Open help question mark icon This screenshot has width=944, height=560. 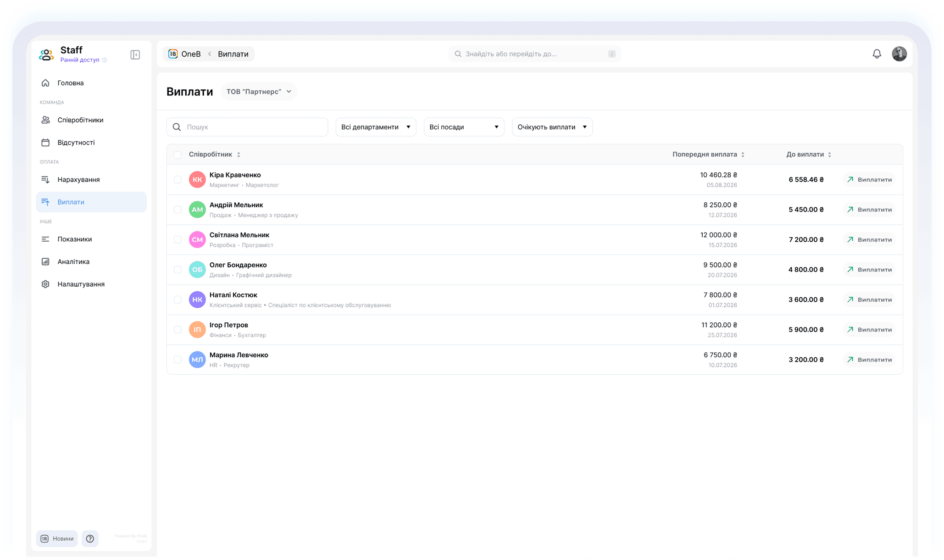(x=90, y=538)
